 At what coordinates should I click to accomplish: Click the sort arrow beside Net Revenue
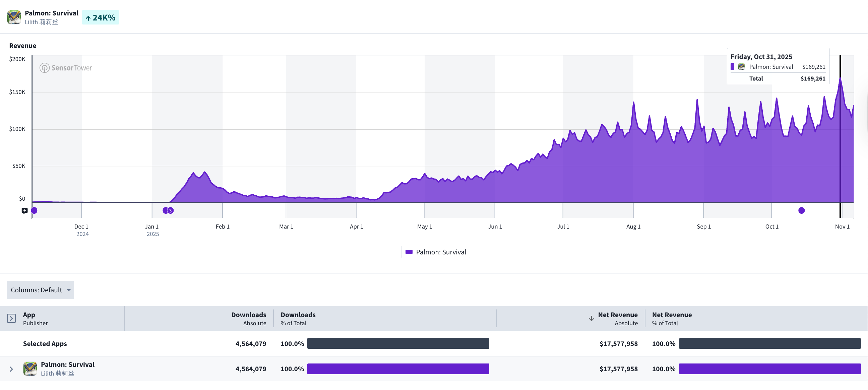(591, 319)
